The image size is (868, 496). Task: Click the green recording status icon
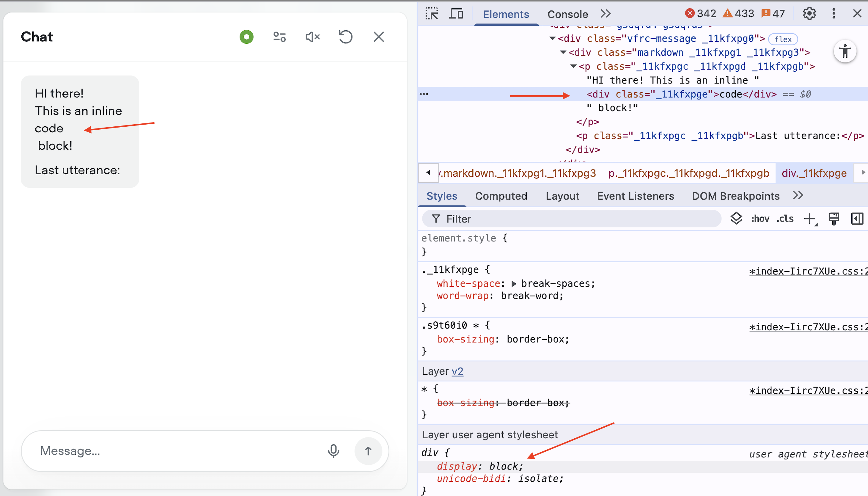point(246,37)
